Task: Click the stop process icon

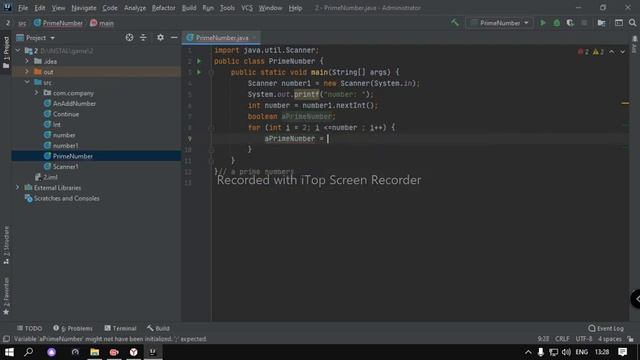Action: (x=584, y=23)
